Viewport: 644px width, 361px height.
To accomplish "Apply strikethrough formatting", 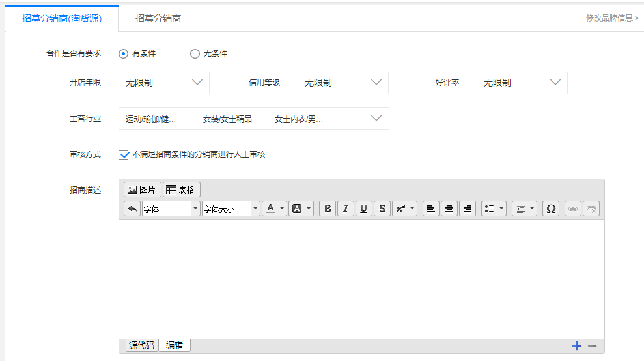I will [382, 209].
